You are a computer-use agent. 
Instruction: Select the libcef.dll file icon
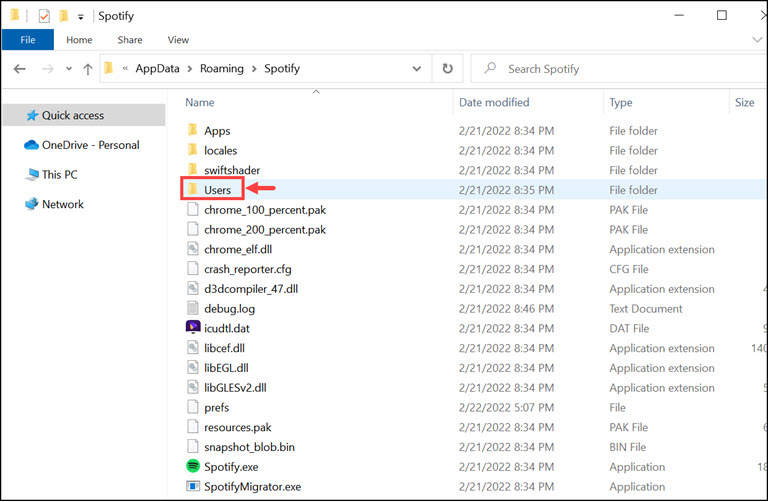(x=192, y=348)
